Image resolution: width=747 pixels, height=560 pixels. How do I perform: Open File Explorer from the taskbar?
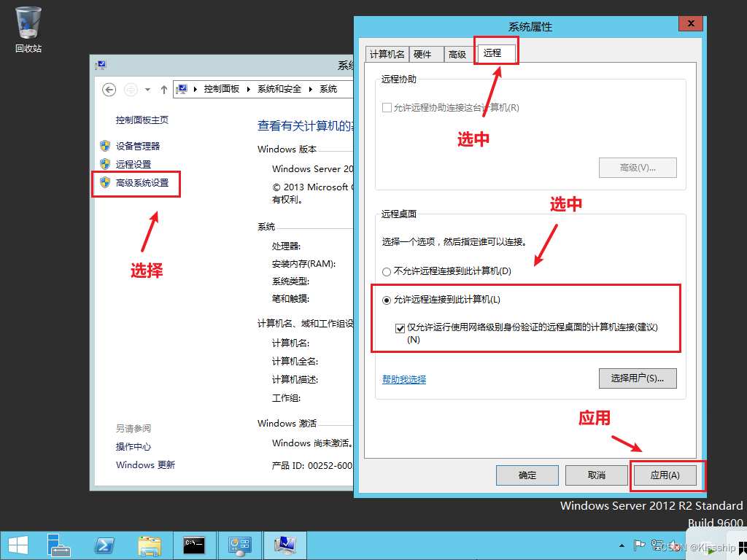point(150,545)
